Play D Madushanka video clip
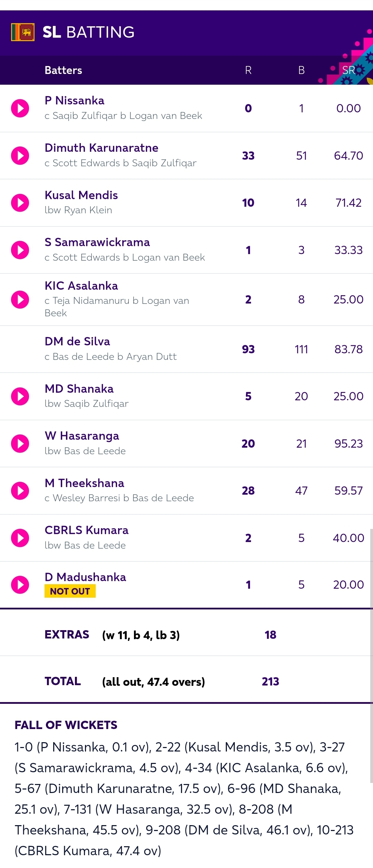Screen dimensions: 373x868 (x=20, y=585)
